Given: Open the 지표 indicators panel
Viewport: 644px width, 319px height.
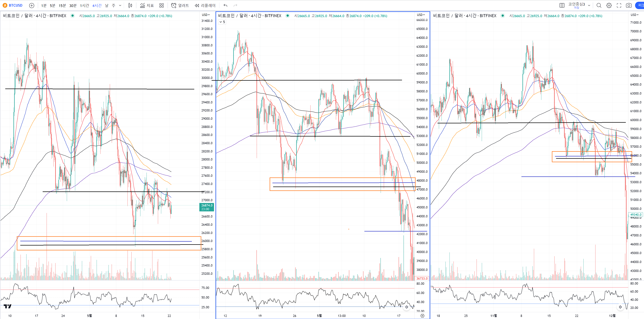Looking at the screenshot, I should (147, 5).
